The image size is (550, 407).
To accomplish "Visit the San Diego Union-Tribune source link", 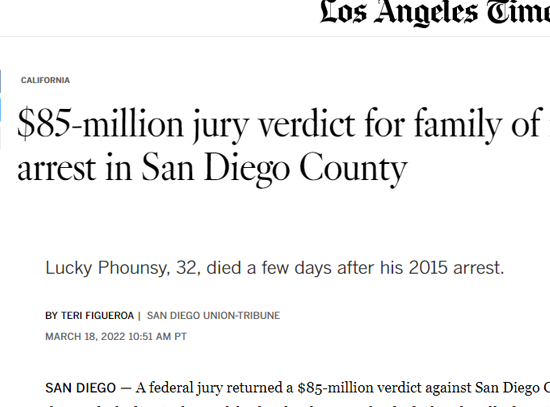I will coord(213,315).
